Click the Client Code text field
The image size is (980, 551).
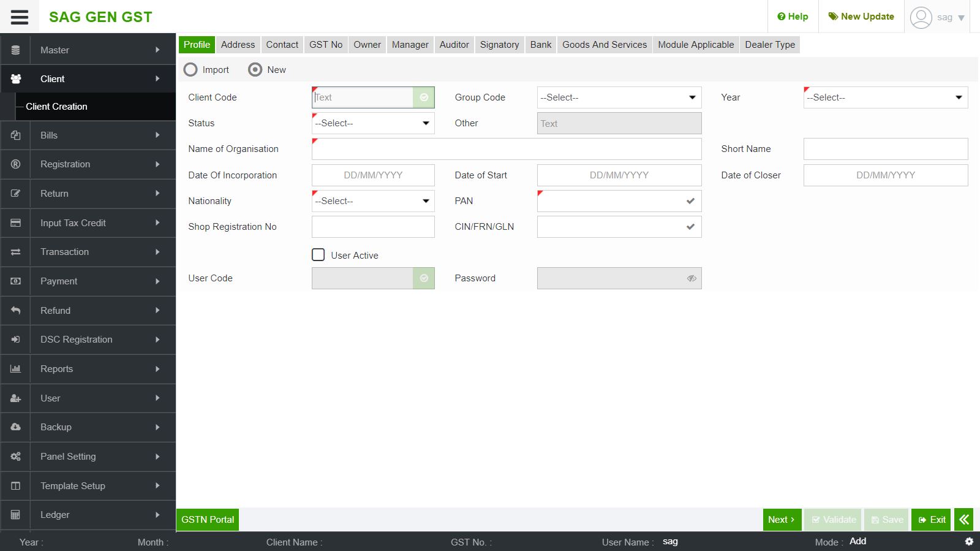[x=363, y=97]
